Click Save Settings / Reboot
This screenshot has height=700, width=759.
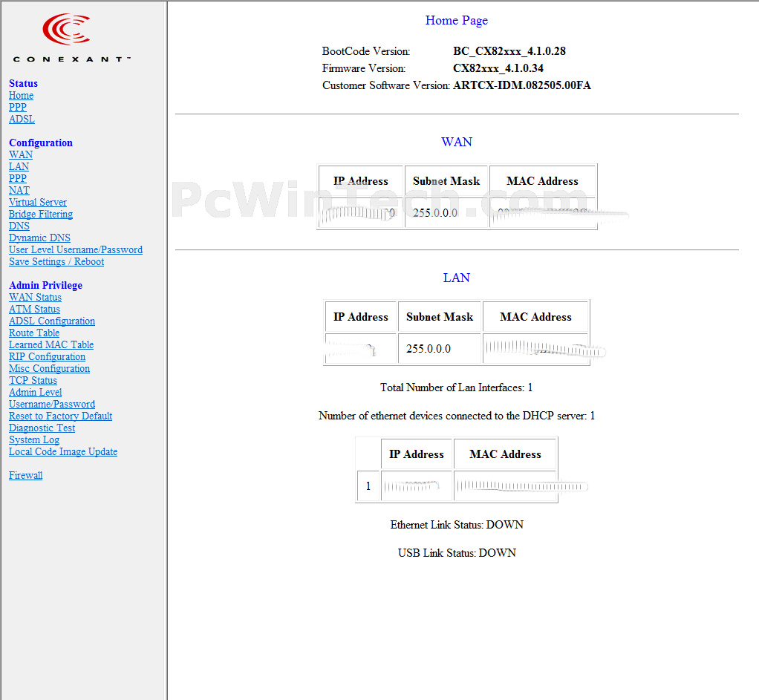click(56, 262)
